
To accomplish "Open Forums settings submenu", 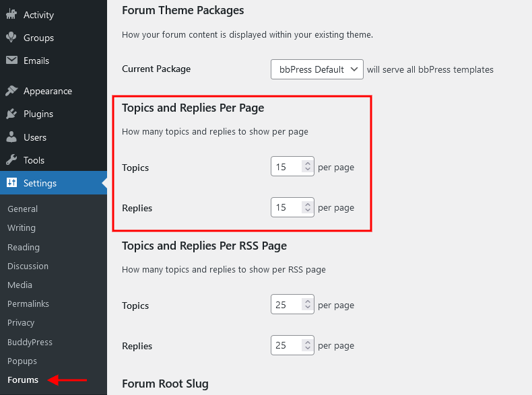I will tap(23, 380).
